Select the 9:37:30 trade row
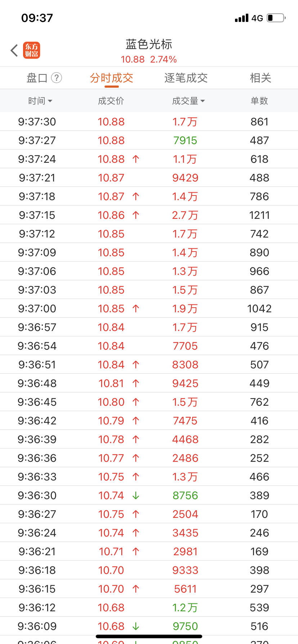298x644 pixels. [x=149, y=122]
